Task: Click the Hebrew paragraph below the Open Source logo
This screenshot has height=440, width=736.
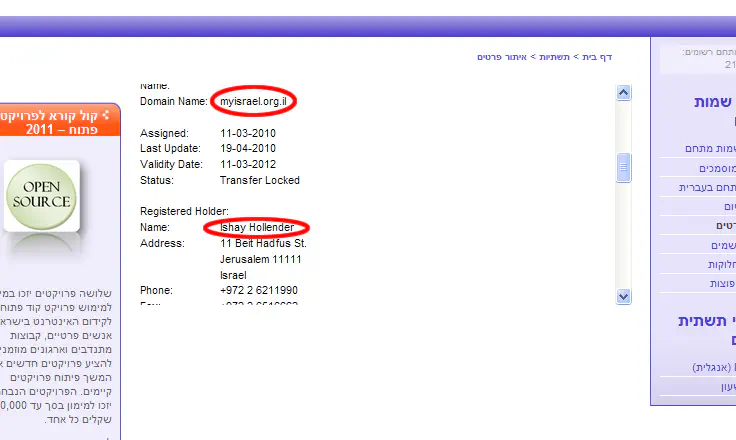Action: 60,345
